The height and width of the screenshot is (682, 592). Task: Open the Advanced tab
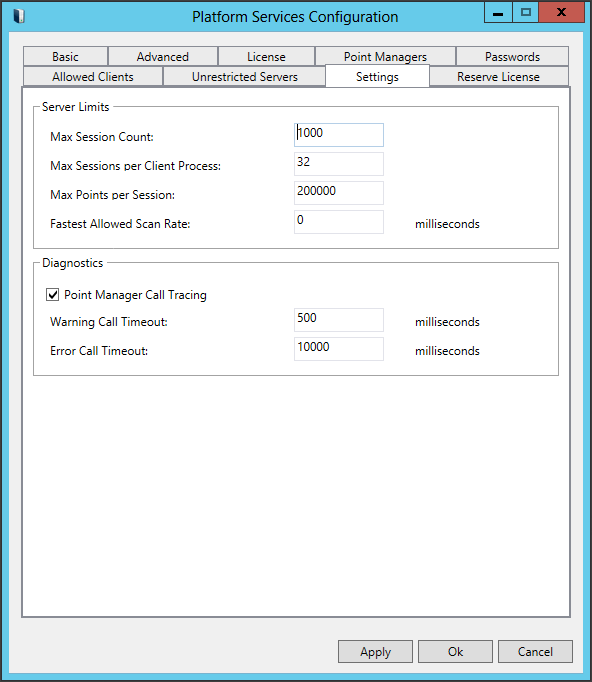point(163,57)
